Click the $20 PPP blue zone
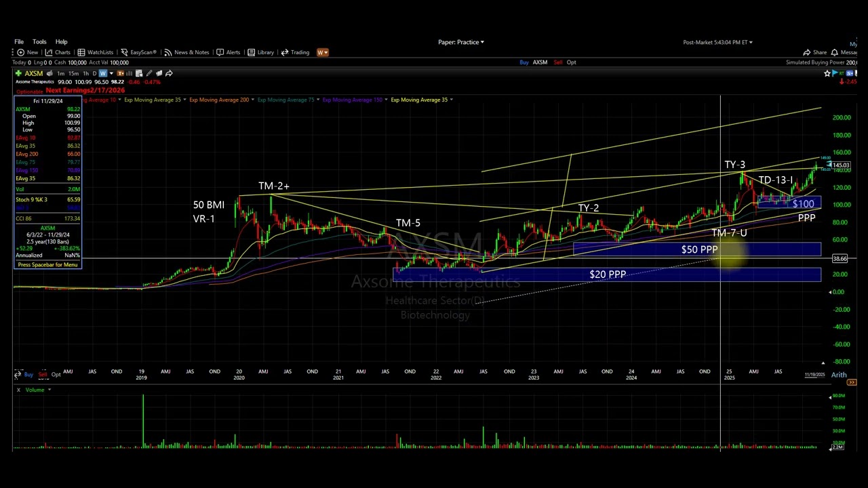Screen dimensions: 868x488 click(x=607, y=274)
